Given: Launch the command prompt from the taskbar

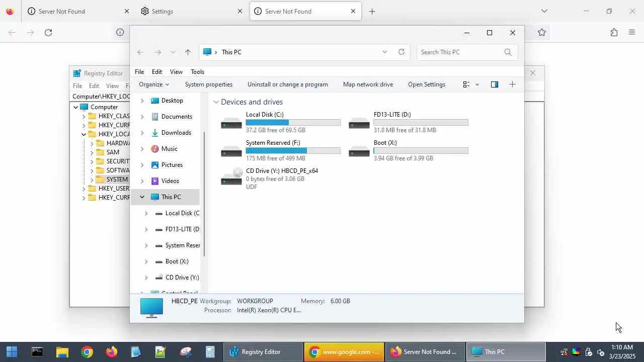Looking at the screenshot, I should [37, 352].
